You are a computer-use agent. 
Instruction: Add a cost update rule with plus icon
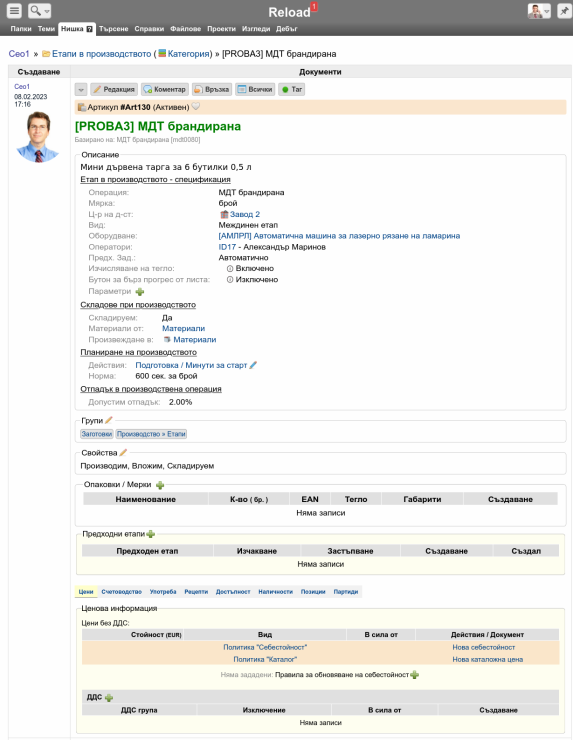(414, 675)
